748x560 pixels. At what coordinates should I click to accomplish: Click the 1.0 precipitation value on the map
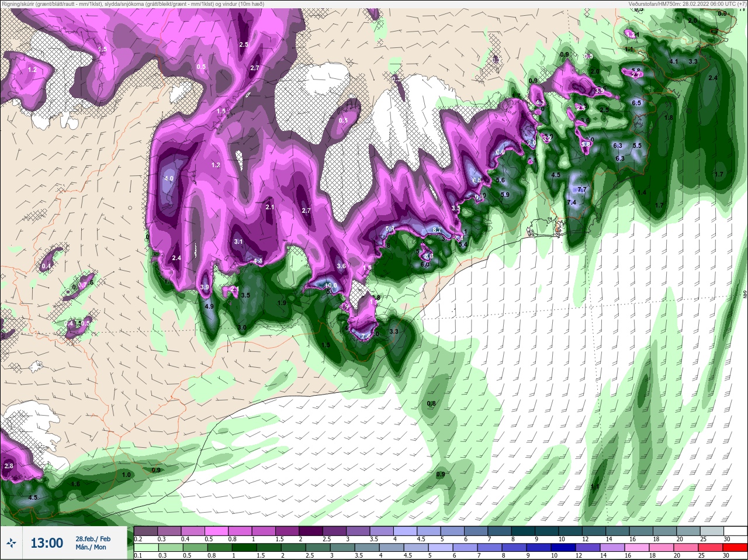point(126,475)
